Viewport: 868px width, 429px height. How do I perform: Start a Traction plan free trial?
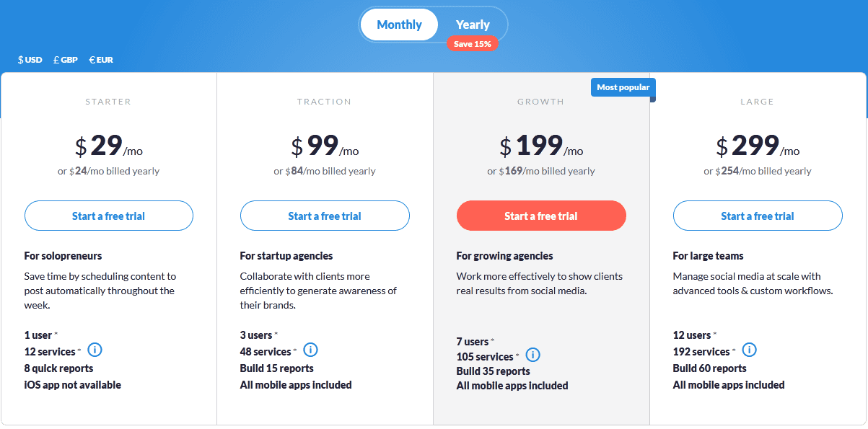click(x=325, y=215)
